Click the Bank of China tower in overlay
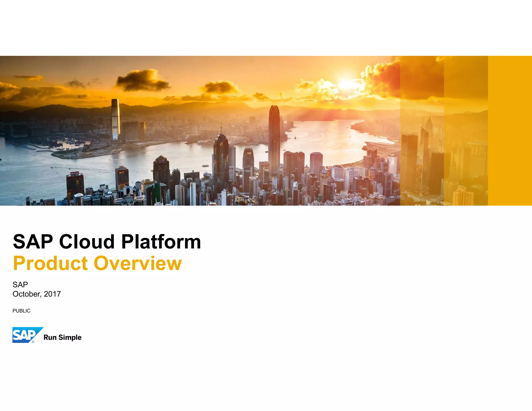Screen dimensions: 532x411 424,153
